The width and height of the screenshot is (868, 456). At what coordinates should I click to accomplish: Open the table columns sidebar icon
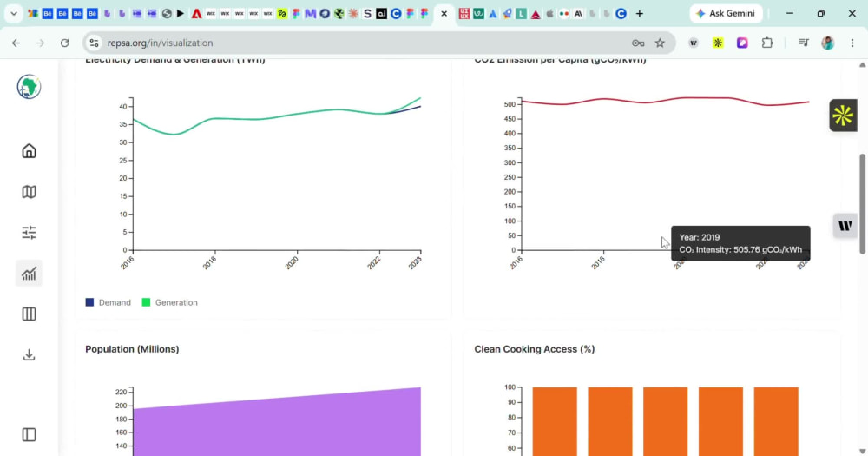coord(29,314)
